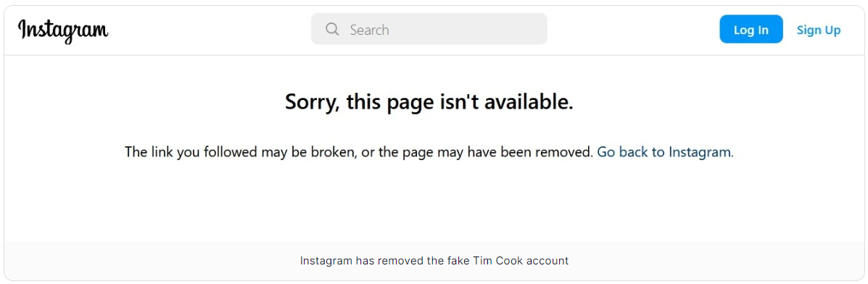Follow the Go back to Instagram link
Viewport: 868px width, 284px height.
tap(665, 151)
